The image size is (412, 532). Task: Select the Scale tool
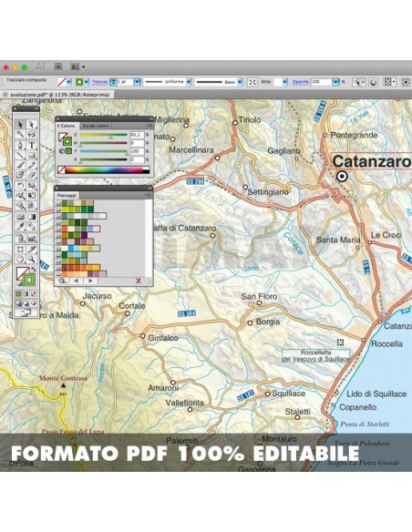[32, 186]
